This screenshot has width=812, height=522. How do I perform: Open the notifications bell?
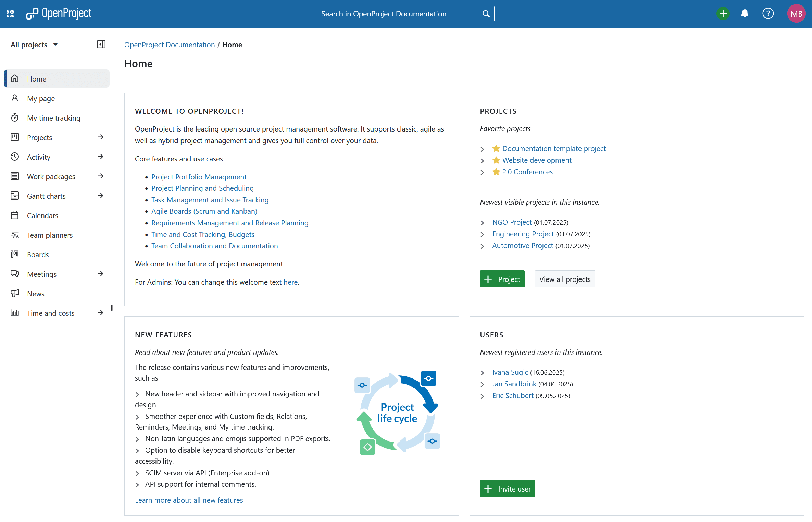(745, 14)
